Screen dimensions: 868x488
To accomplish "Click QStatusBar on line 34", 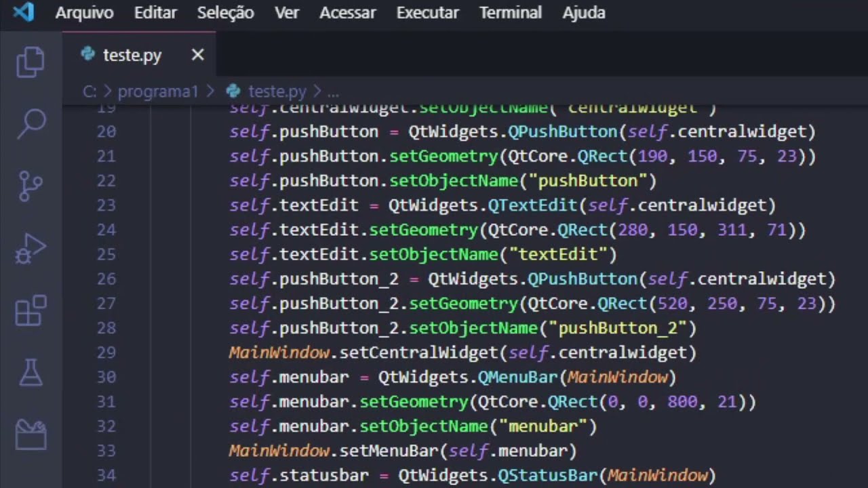I will tap(548, 475).
